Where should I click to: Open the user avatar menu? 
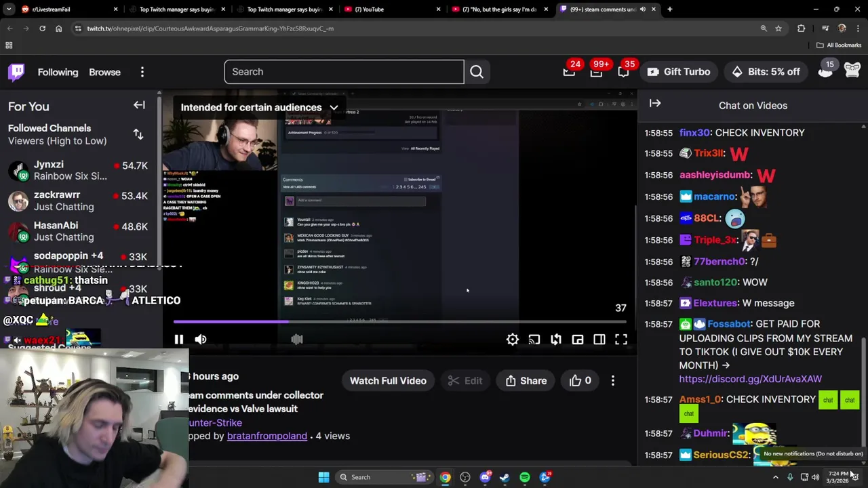[x=852, y=70]
